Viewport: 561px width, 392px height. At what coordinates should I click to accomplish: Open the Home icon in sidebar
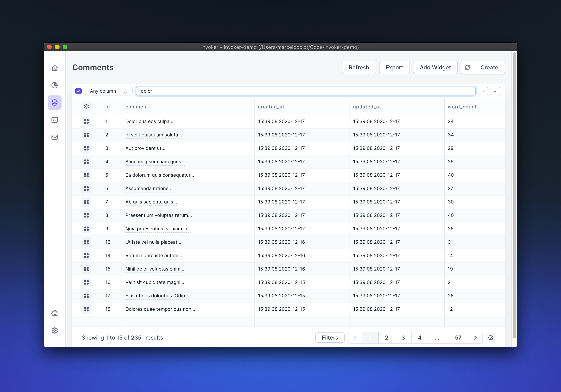(x=54, y=68)
